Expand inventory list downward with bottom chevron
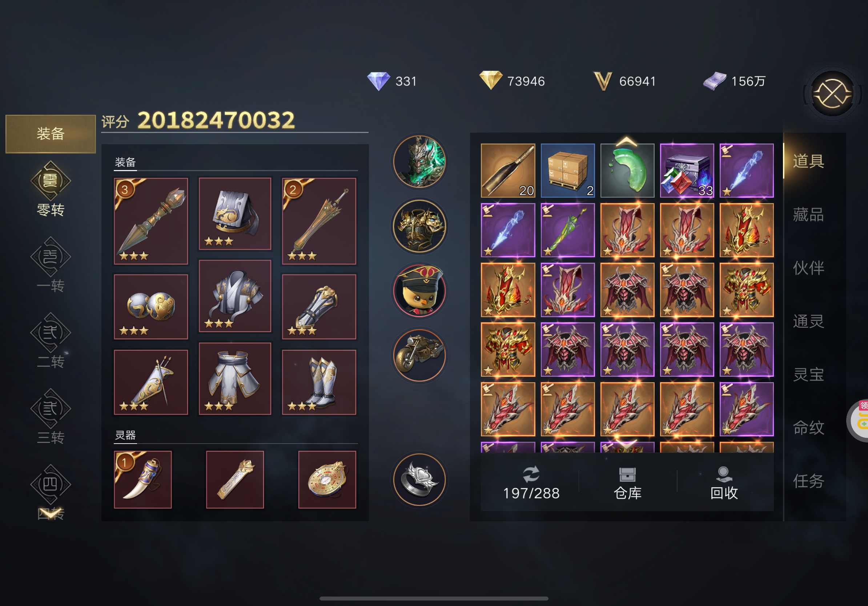This screenshot has width=868, height=606. click(x=626, y=443)
